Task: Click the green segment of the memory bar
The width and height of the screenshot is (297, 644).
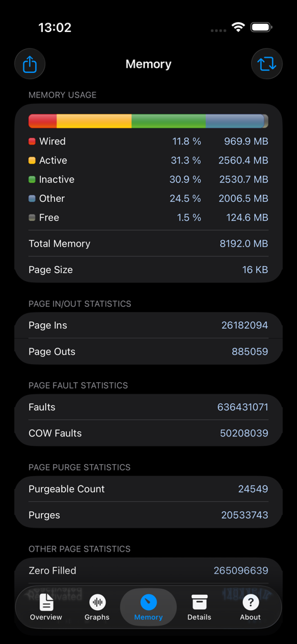Action: point(169,121)
